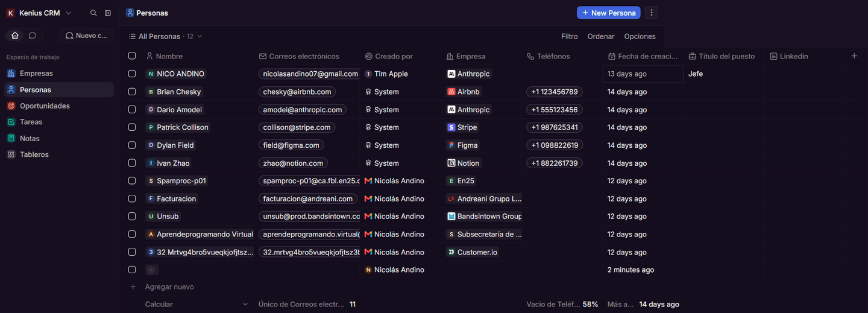The image size is (868, 313).
Task: Open the three-dot menu next to New Persona
Action: coord(651,13)
